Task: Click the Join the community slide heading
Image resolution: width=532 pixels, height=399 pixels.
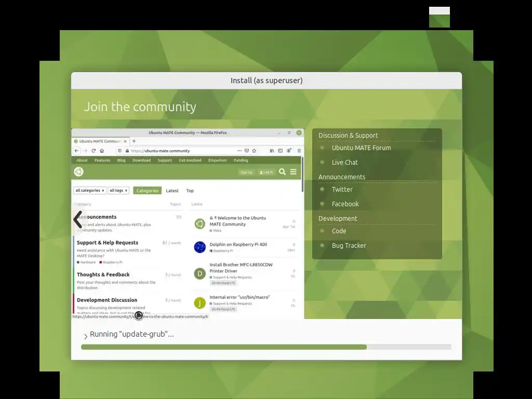Action: 140,107
